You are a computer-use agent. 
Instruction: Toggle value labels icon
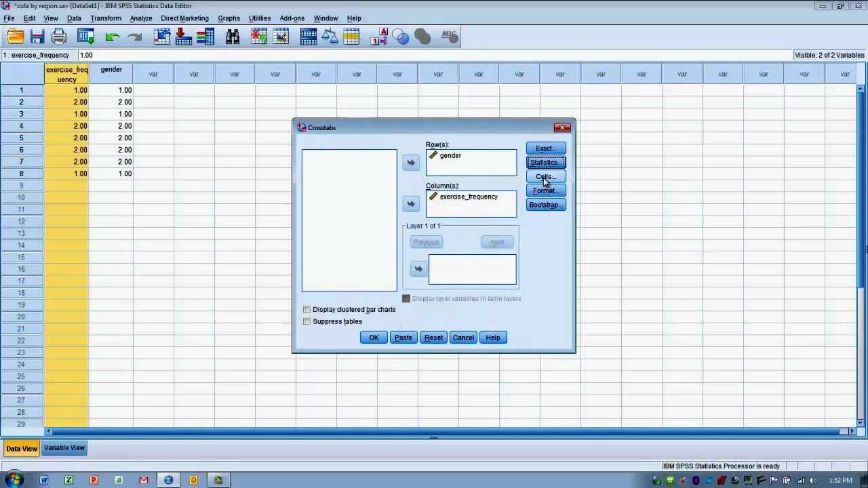click(x=378, y=37)
